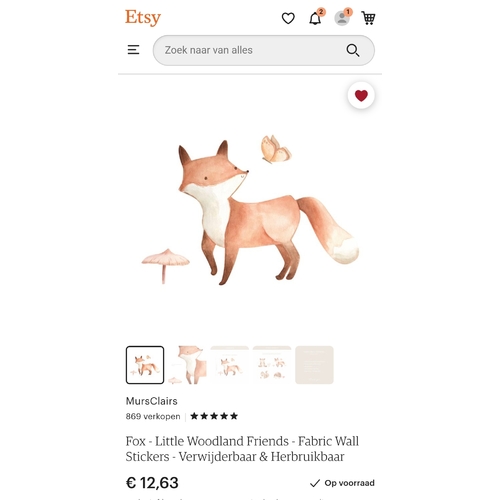This screenshot has width=500, height=500.
Task: Click the Etsy logo
Action: click(143, 17)
